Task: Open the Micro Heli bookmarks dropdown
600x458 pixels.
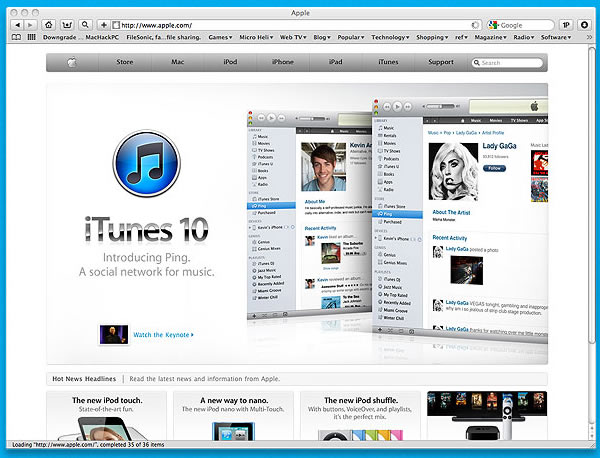Action: [x=256, y=37]
